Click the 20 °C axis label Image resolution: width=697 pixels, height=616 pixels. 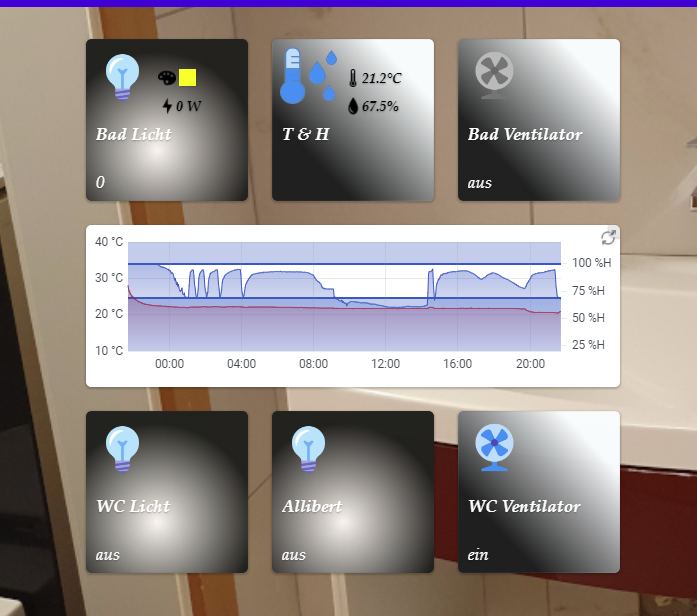coord(109,314)
